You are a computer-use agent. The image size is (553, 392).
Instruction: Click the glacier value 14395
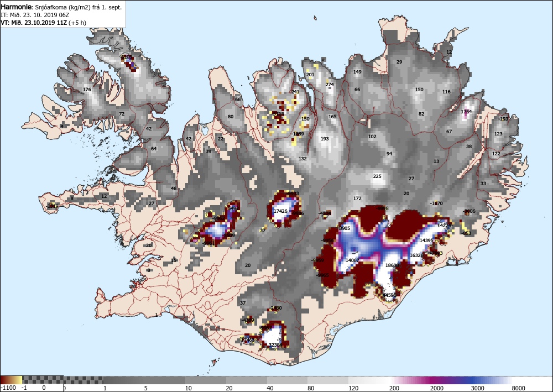click(x=426, y=241)
